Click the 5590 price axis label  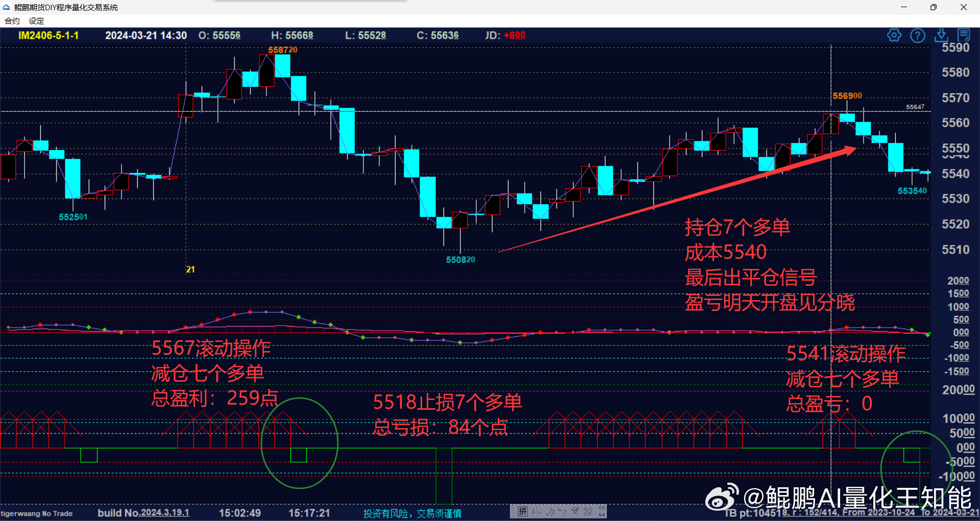(955, 47)
